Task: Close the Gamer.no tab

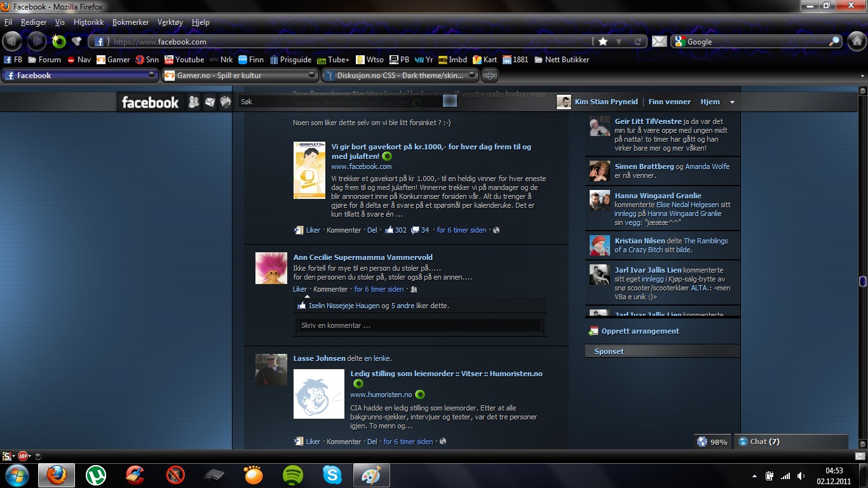Action: 312,75
